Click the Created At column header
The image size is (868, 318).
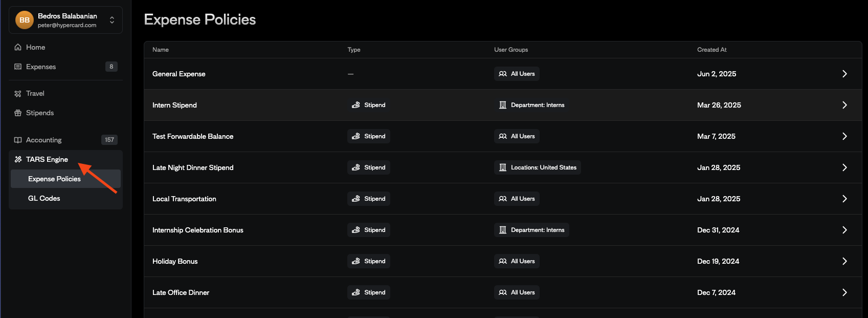tap(711, 50)
